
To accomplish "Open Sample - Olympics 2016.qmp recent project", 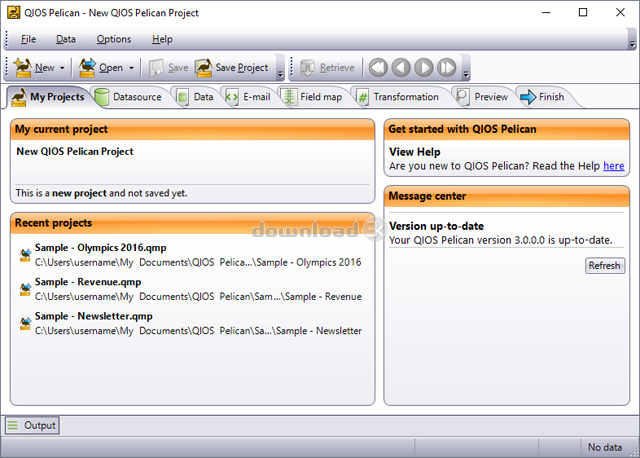I will [100, 248].
